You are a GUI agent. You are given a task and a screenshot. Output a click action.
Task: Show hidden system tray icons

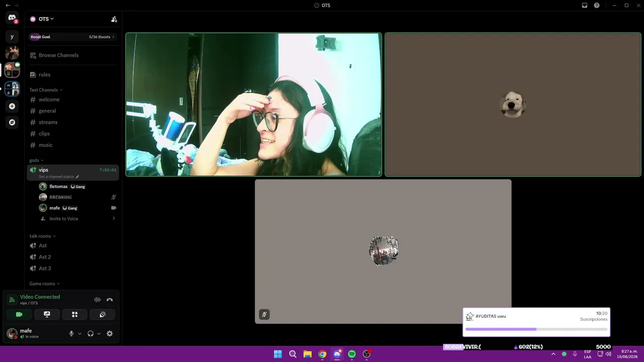point(553,354)
